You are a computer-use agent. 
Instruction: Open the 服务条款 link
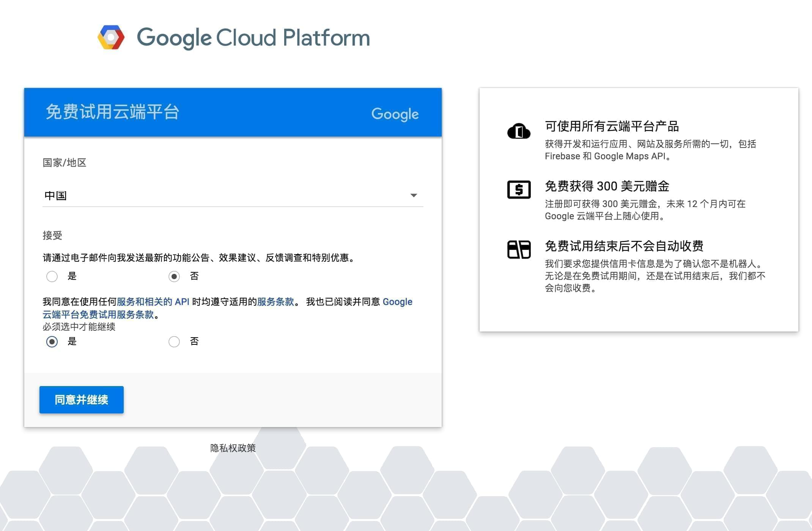click(275, 302)
